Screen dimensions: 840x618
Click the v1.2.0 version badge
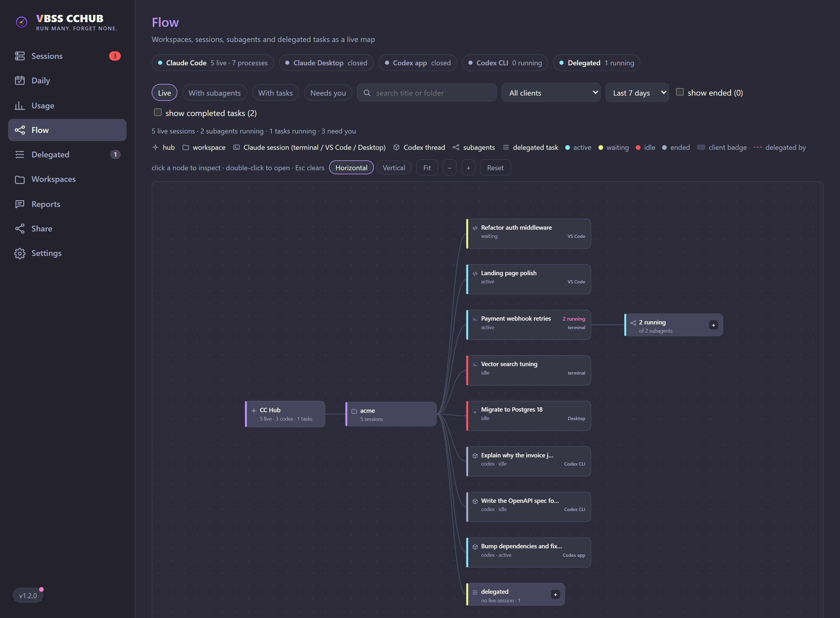pos(28,595)
